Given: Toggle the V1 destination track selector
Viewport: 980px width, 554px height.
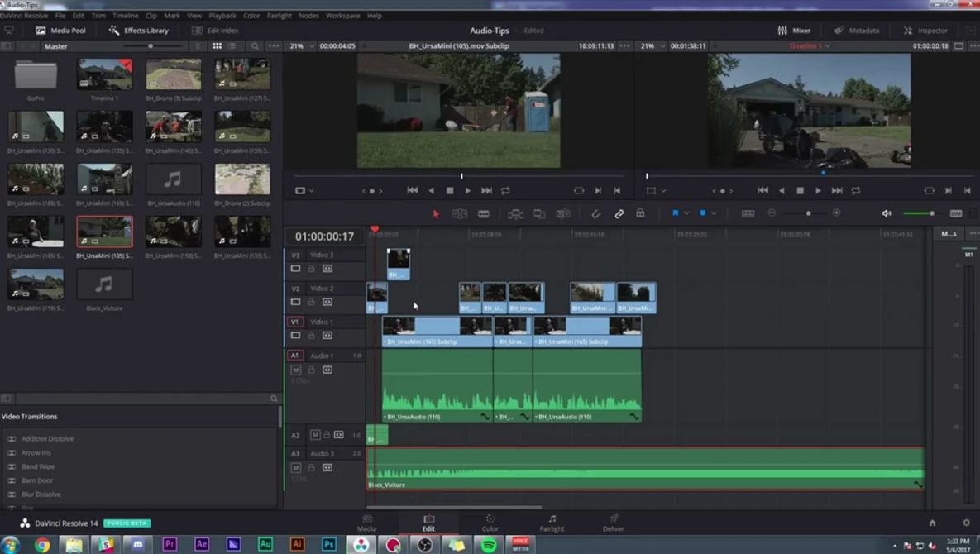Looking at the screenshot, I should [x=294, y=322].
